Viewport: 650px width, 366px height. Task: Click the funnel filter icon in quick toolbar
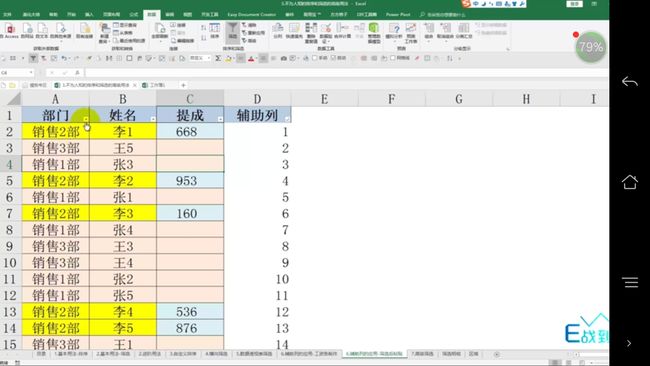[x=33, y=58]
